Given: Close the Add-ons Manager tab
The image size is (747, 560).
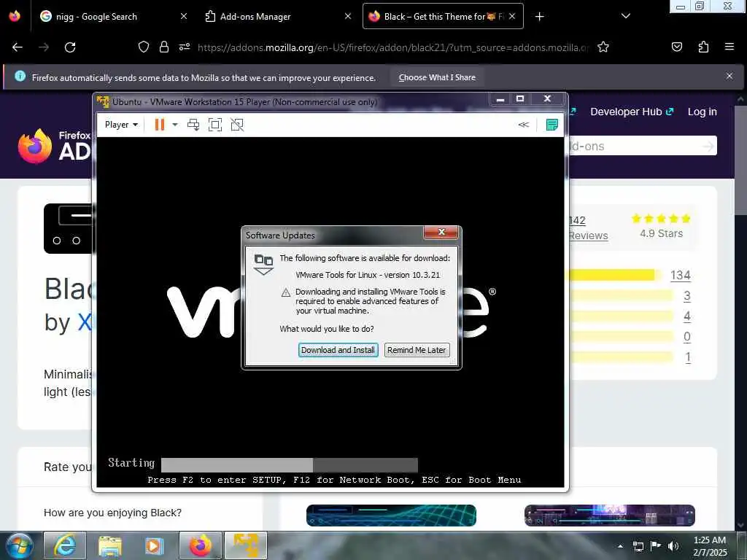Looking at the screenshot, I should [x=348, y=17].
